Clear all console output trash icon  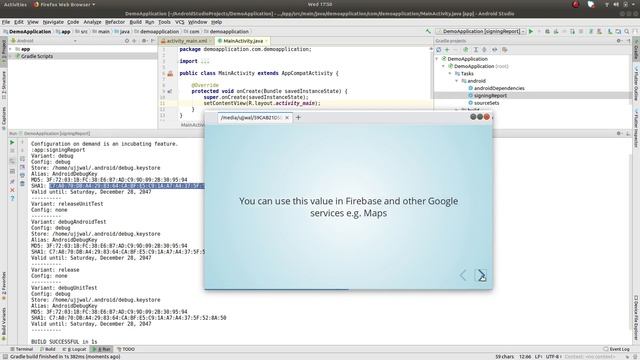[x=22, y=184]
